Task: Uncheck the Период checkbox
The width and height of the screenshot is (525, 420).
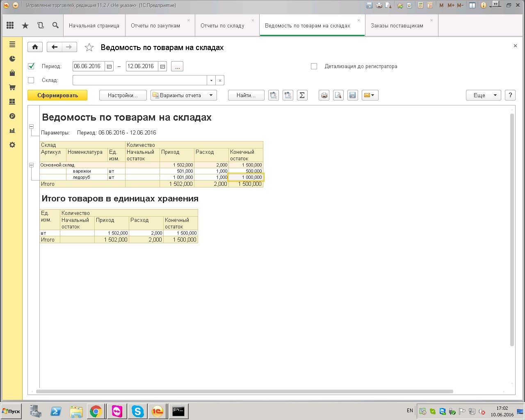Action: click(31, 66)
